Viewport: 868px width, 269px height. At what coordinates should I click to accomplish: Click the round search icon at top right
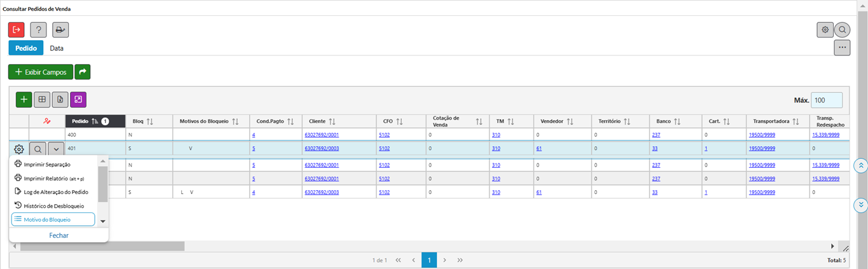coord(842,30)
